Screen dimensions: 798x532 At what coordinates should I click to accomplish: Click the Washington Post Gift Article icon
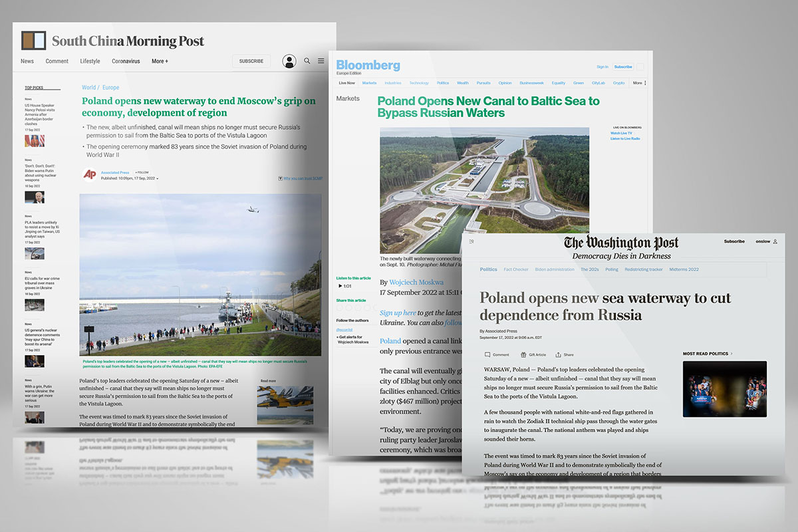click(x=524, y=355)
